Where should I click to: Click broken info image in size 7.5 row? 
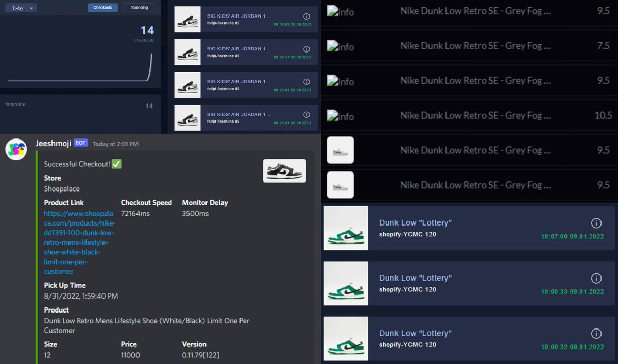(340, 46)
